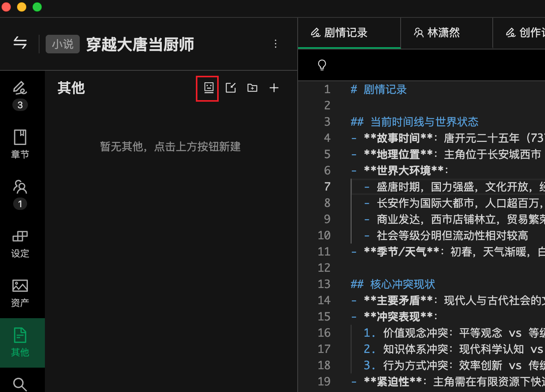545x392 pixels.
Task: Open the 章节 chapters section
Action: (x=20, y=144)
